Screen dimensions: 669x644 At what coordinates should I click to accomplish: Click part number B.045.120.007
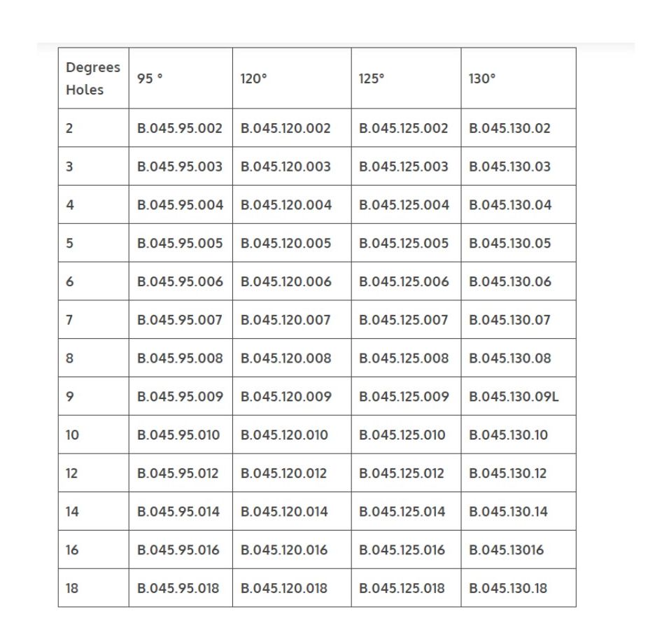coord(286,320)
